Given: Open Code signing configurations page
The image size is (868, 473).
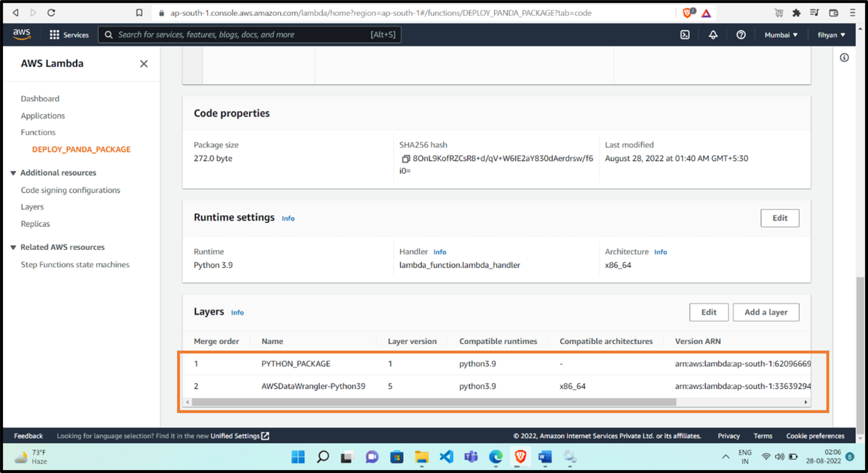Looking at the screenshot, I should (70, 190).
